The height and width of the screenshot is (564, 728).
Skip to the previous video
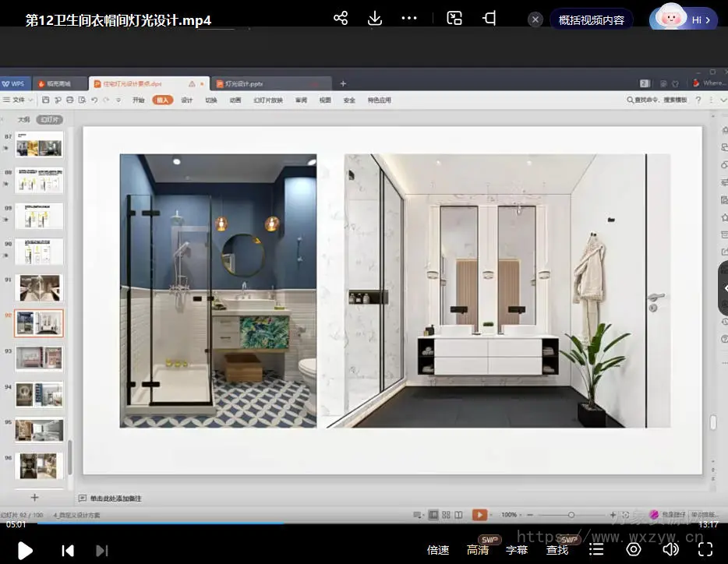pos(68,551)
